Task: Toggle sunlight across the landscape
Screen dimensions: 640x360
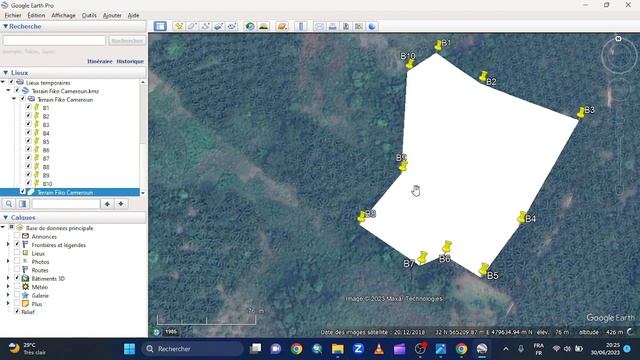Action: click(x=264, y=26)
